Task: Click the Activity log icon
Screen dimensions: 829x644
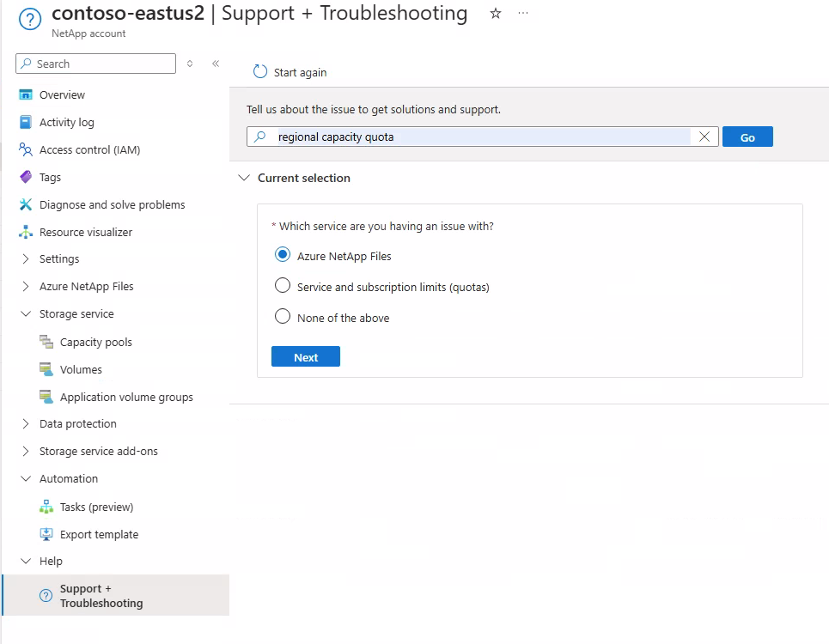Action: click(x=26, y=122)
